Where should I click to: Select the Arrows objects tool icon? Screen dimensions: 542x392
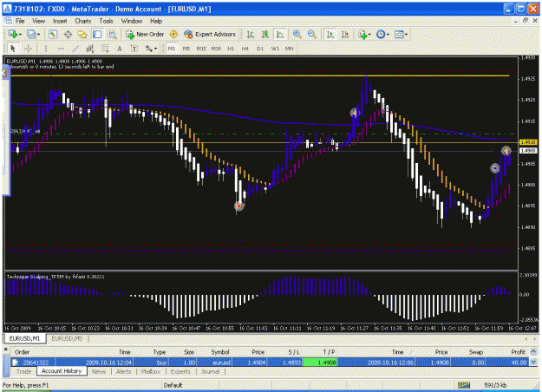click(148, 49)
